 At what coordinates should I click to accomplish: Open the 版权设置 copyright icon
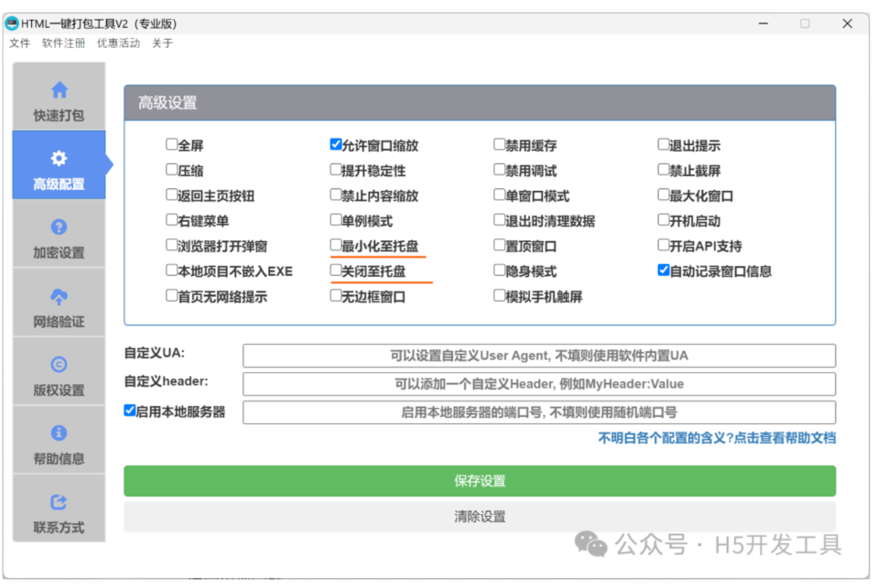pyautogui.click(x=59, y=364)
